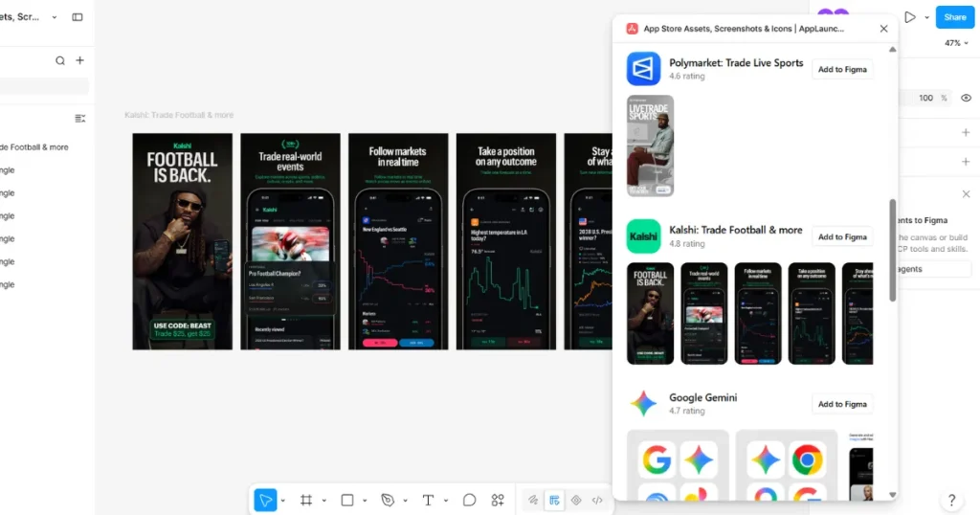Switch to Draw mode squiggle icon
The height and width of the screenshot is (515, 980).
coord(532,500)
